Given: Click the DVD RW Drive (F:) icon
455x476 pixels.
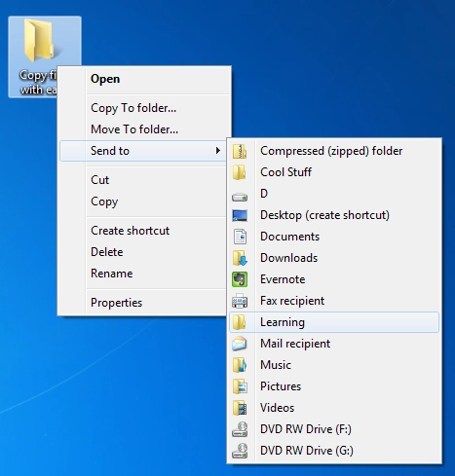Looking at the screenshot, I should [x=240, y=429].
